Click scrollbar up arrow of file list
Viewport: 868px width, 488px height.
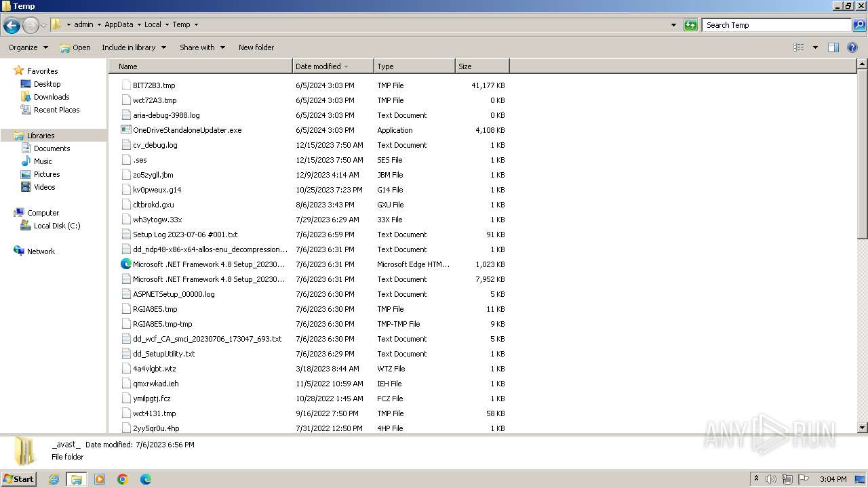[863, 64]
